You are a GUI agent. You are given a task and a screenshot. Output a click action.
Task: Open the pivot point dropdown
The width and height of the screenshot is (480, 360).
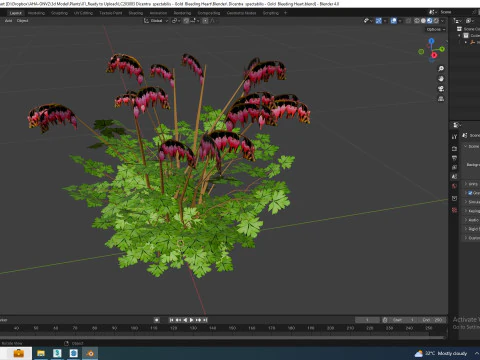click(176, 21)
